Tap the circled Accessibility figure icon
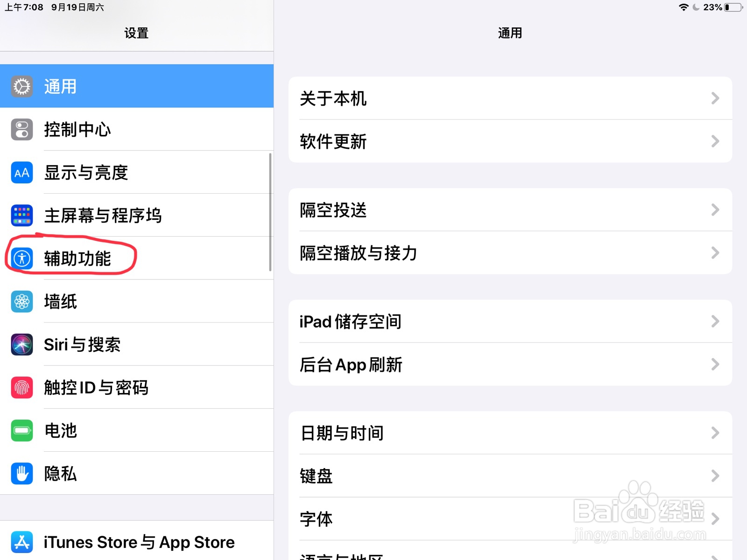This screenshot has height=560, width=747. pos(22,259)
